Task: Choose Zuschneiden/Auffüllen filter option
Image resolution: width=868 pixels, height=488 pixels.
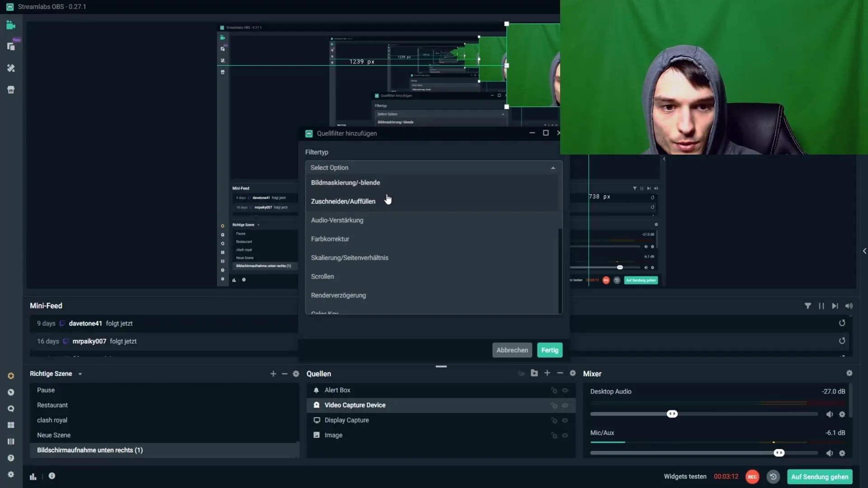Action: pos(432,202)
